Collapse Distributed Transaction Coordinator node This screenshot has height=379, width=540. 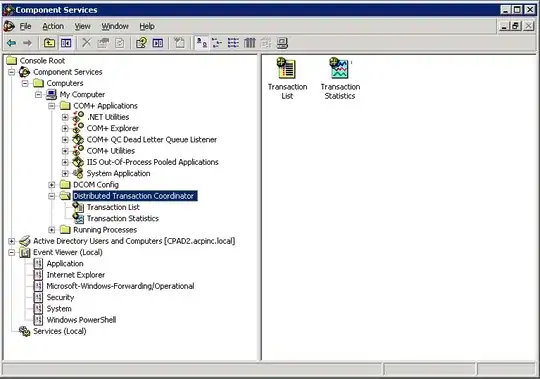52,196
